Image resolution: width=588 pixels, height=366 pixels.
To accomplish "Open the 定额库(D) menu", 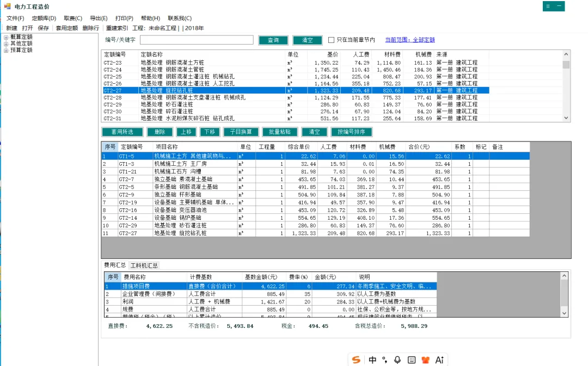I will pyautogui.click(x=44, y=18).
